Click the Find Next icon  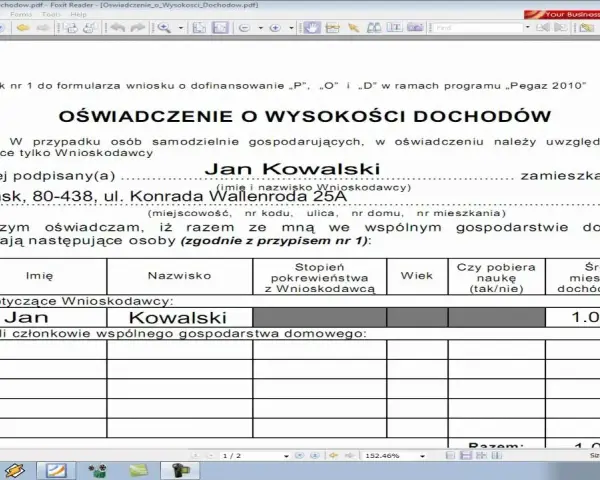[x=560, y=28]
